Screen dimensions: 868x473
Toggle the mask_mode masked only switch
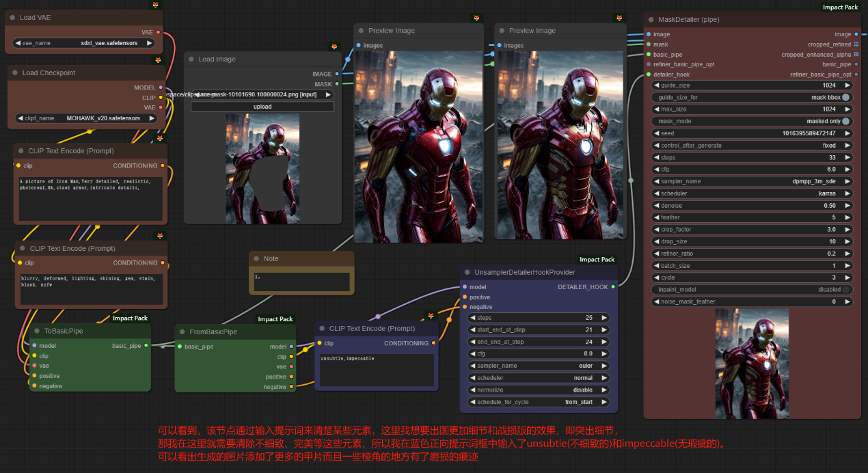tap(846, 121)
